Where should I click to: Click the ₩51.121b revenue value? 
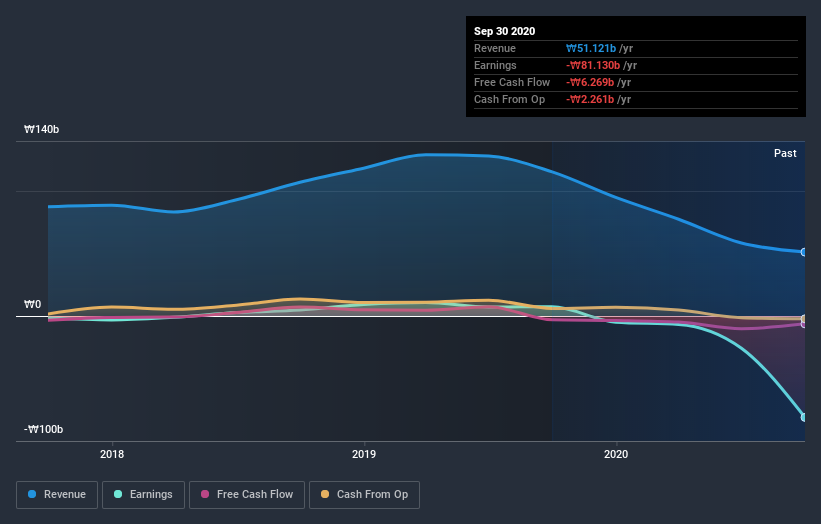tap(591, 48)
